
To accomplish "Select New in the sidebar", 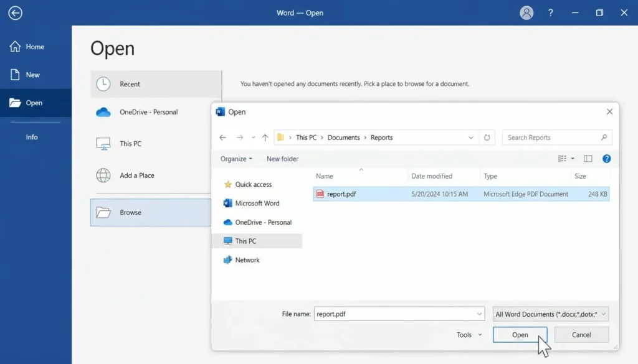I will [x=36, y=75].
